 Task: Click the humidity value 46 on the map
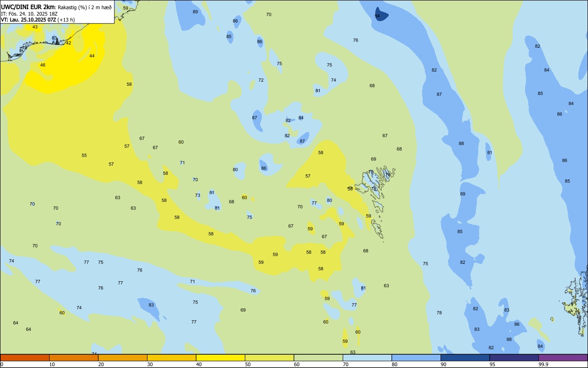[43, 65]
